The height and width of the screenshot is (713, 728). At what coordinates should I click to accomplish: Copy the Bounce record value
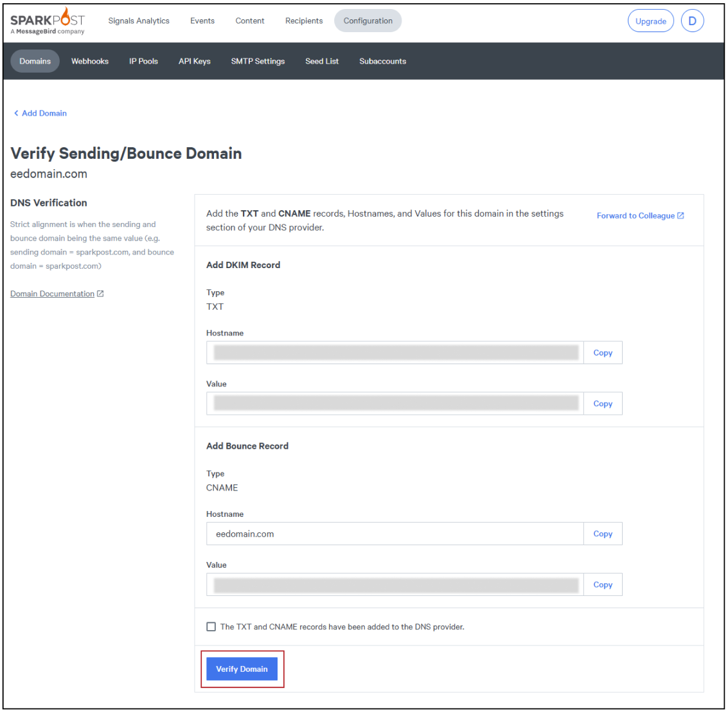603,585
